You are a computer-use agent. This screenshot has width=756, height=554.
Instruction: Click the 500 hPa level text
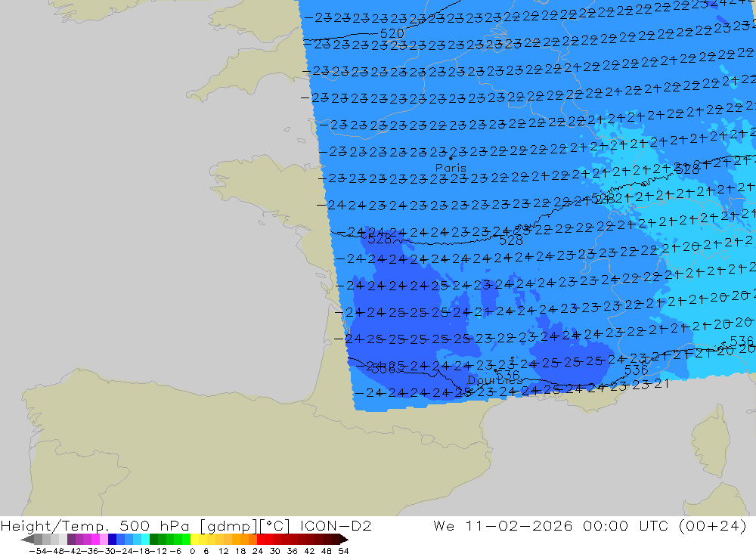154,525
